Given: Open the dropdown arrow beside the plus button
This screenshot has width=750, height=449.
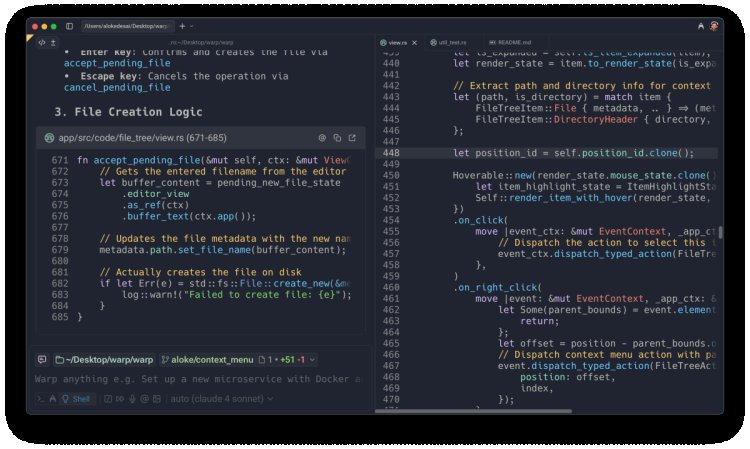Looking at the screenshot, I should (x=192, y=25).
